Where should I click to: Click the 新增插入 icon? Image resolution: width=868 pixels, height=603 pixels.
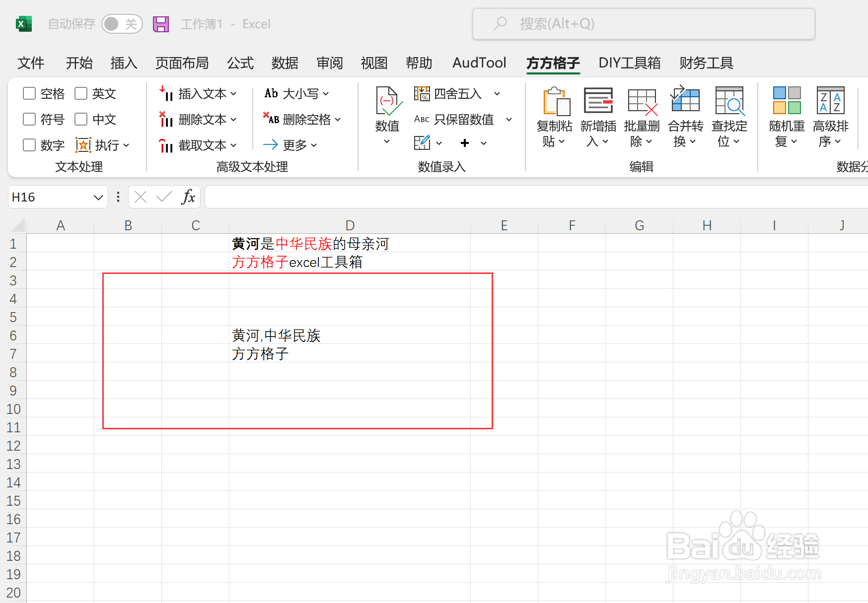click(598, 100)
